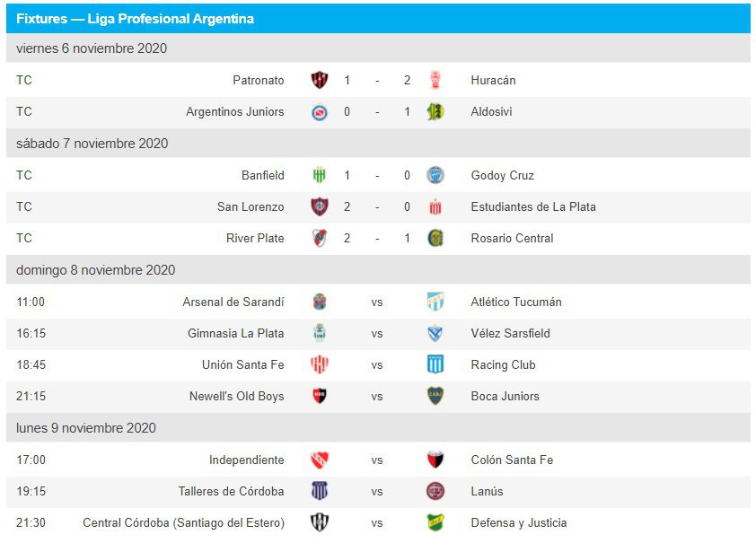Click the Racing Club crest
This screenshot has width=756, height=552.
(435, 364)
